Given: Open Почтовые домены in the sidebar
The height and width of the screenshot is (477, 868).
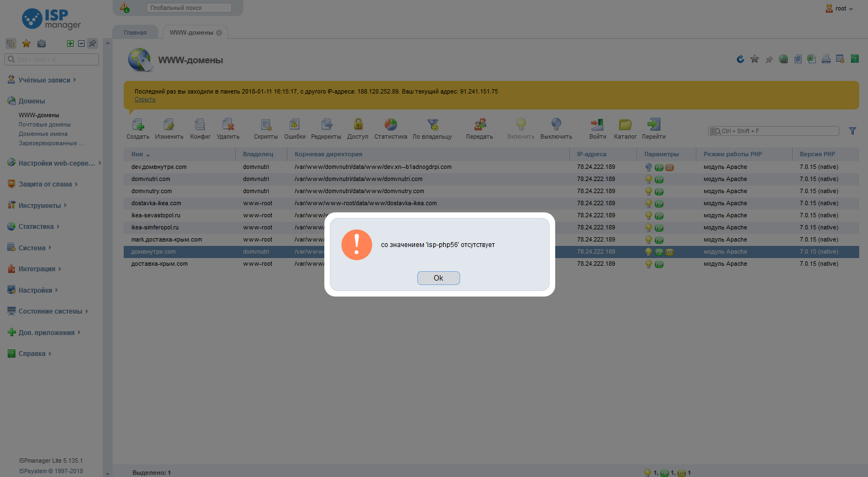Looking at the screenshot, I should (x=45, y=124).
